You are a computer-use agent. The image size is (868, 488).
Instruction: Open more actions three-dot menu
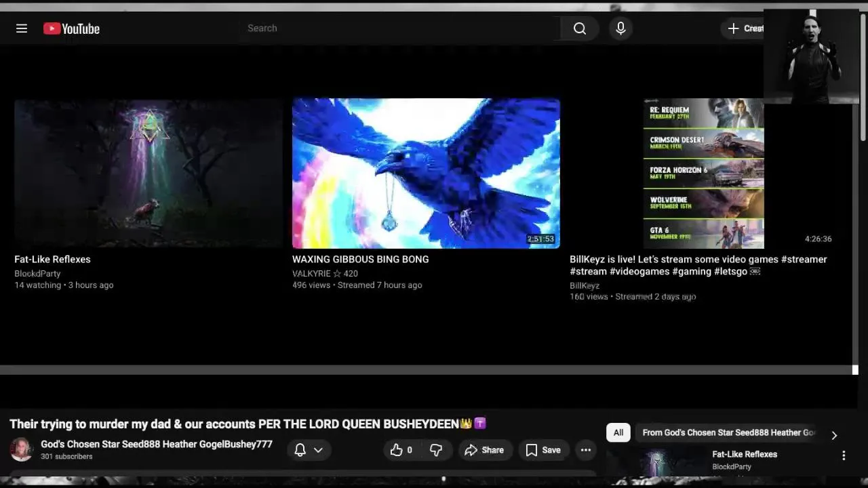click(x=586, y=450)
